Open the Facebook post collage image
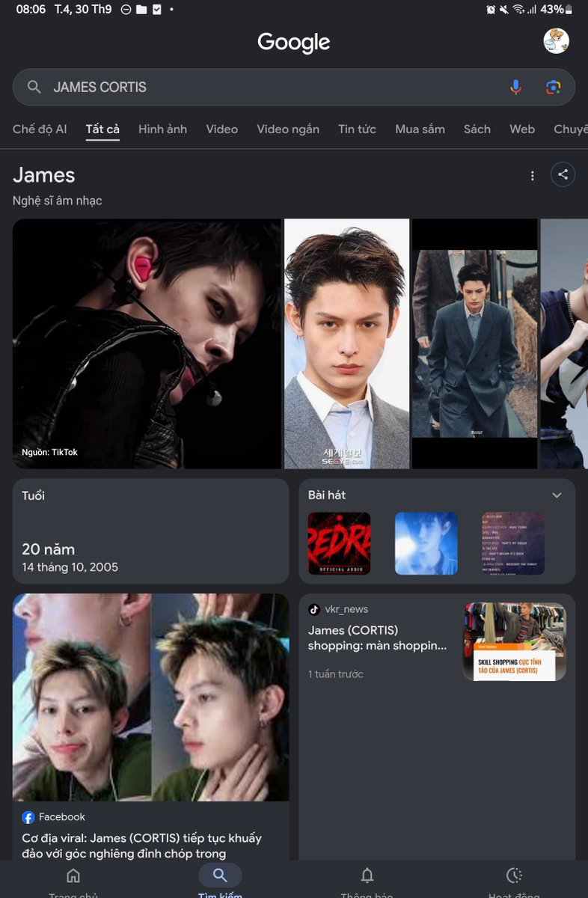588x898 pixels. tap(151, 697)
